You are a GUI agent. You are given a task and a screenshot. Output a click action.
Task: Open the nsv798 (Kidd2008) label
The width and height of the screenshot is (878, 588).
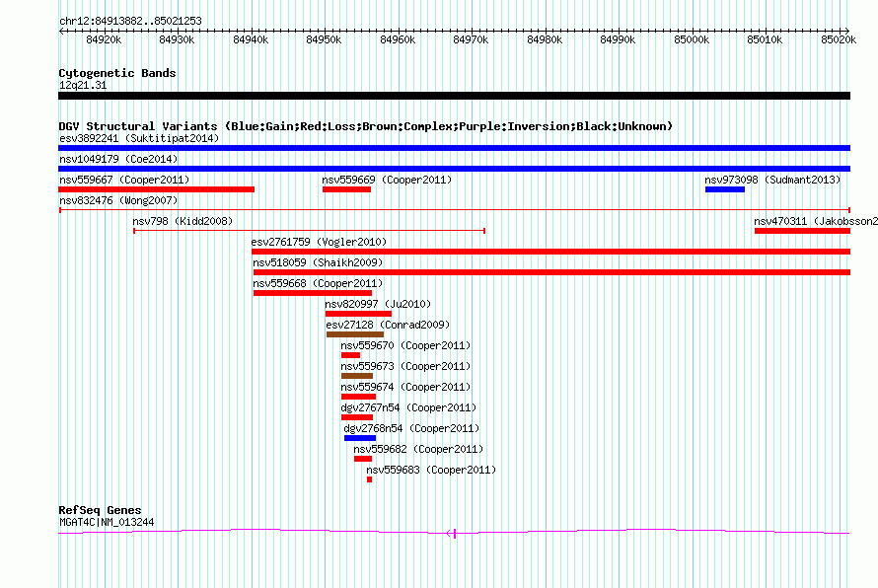pos(183,221)
